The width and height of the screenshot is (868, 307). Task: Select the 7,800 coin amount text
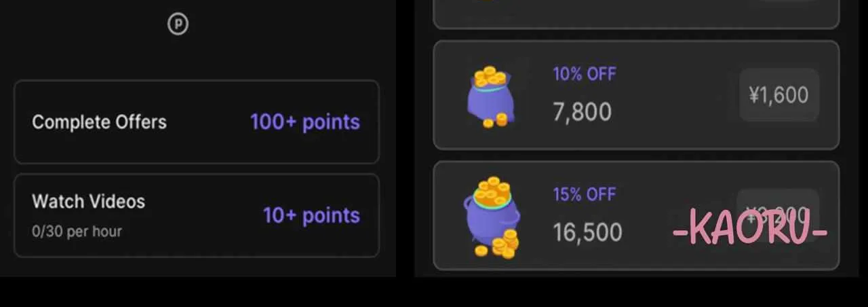pos(582,111)
